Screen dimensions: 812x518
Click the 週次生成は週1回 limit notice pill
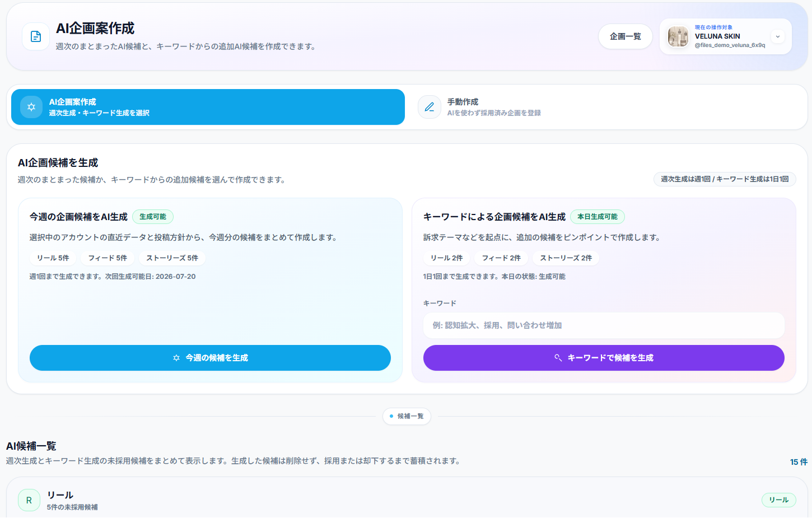click(x=725, y=179)
